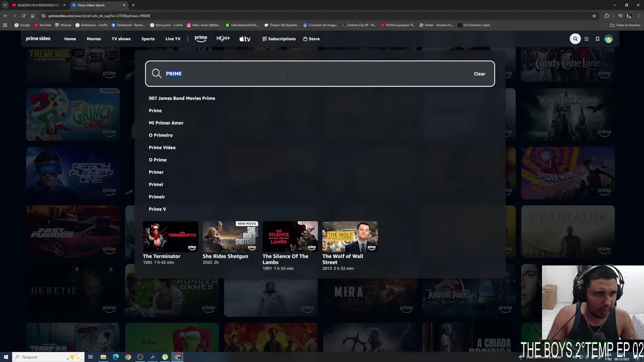644x362 pixels.
Task: Open uTorrent from taskbar
Action: click(x=165, y=357)
